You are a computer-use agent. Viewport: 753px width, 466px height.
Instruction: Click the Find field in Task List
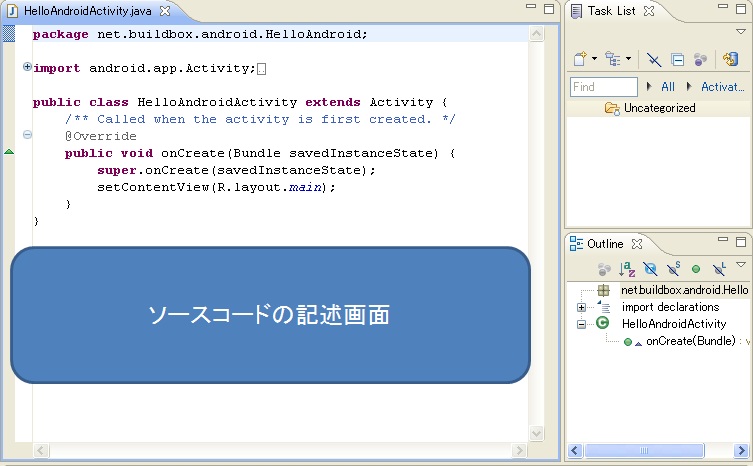tap(604, 87)
